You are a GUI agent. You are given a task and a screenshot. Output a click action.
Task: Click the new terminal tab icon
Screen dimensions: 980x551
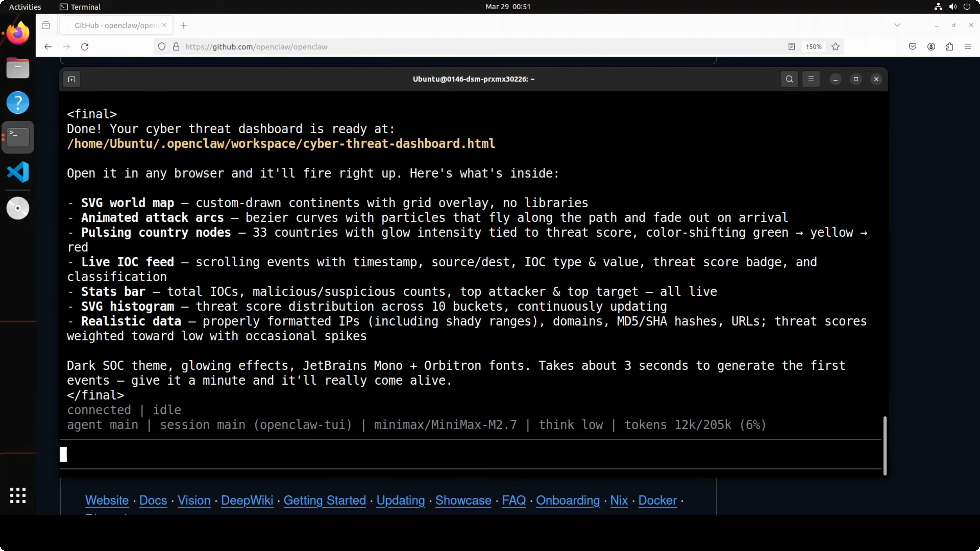pyautogui.click(x=72, y=79)
